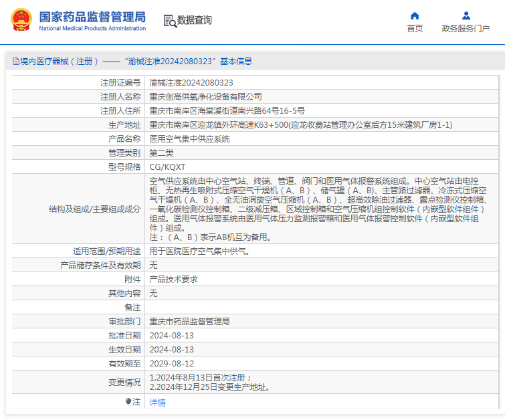Click the expiry date 2029-08-12

[x=172, y=364]
